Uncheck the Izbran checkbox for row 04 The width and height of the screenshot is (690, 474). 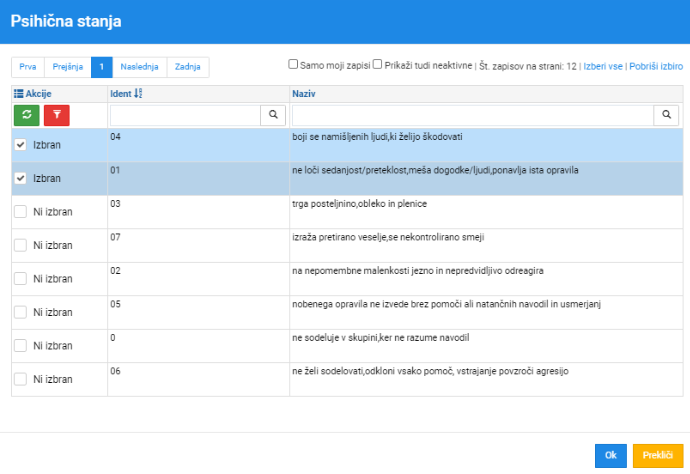point(20,144)
